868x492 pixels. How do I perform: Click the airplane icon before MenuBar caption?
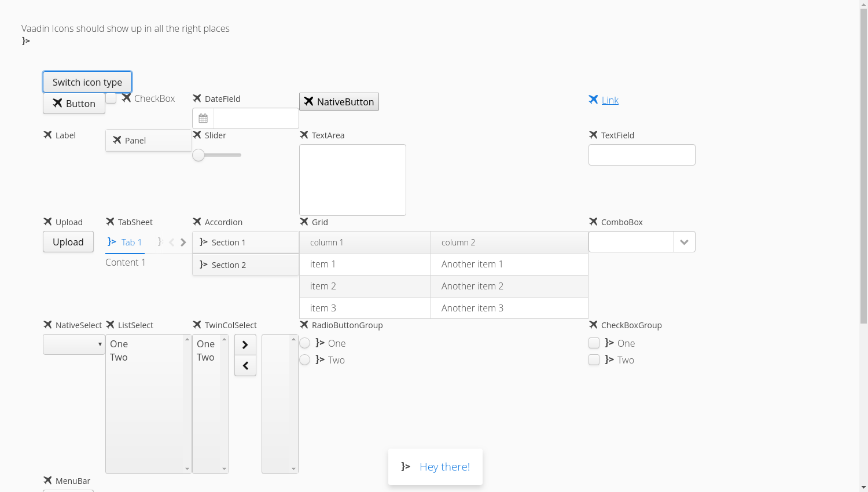47,480
